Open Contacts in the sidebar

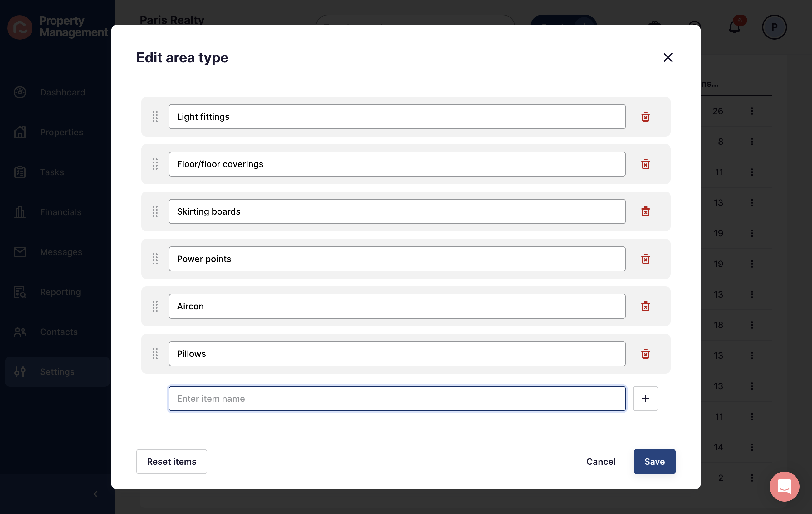pos(57,332)
